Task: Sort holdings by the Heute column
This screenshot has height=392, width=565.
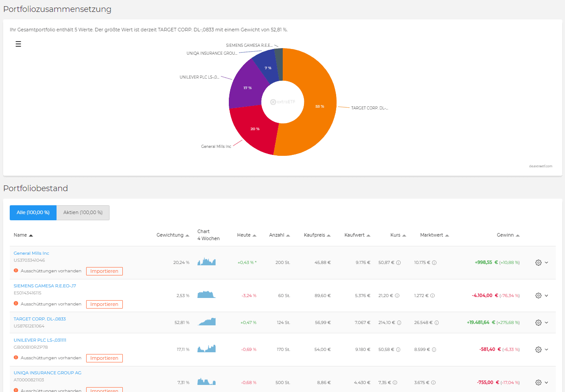Action: tap(246, 235)
